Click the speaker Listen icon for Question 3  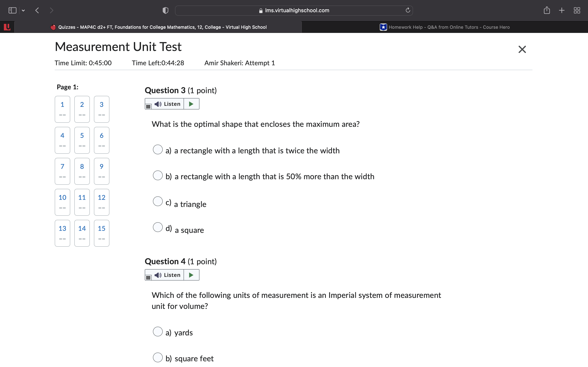(158, 104)
